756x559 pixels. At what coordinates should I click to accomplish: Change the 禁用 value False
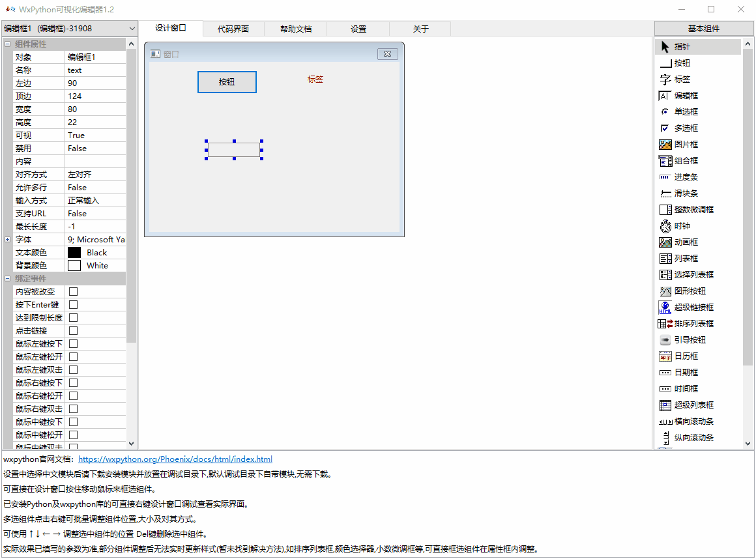pos(95,149)
